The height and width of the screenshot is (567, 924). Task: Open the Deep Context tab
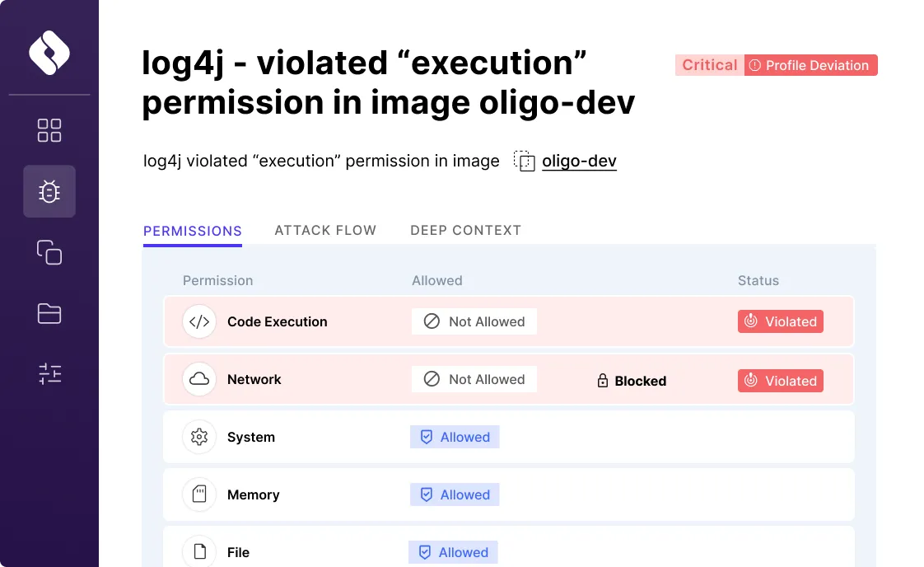[465, 231]
